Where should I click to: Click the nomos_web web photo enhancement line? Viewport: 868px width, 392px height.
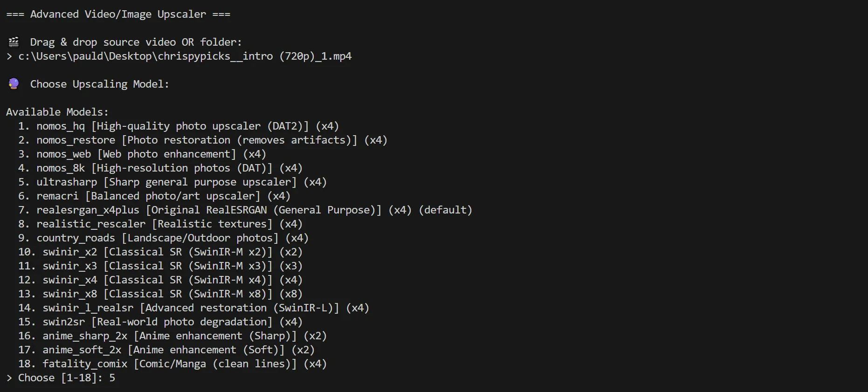142,154
